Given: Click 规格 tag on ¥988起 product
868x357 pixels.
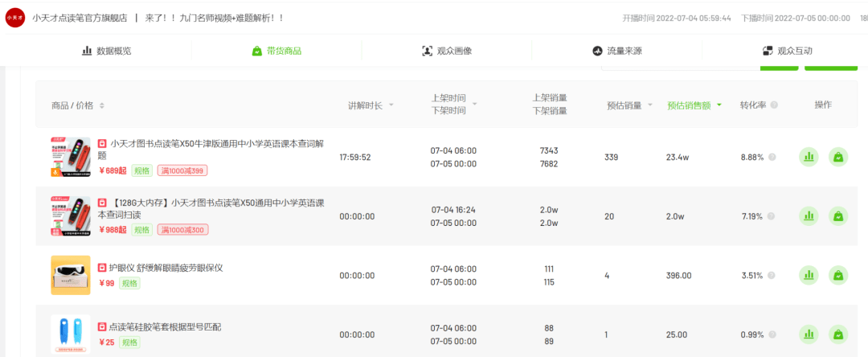Looking at the screenshot, I should (x=141, y=230).
